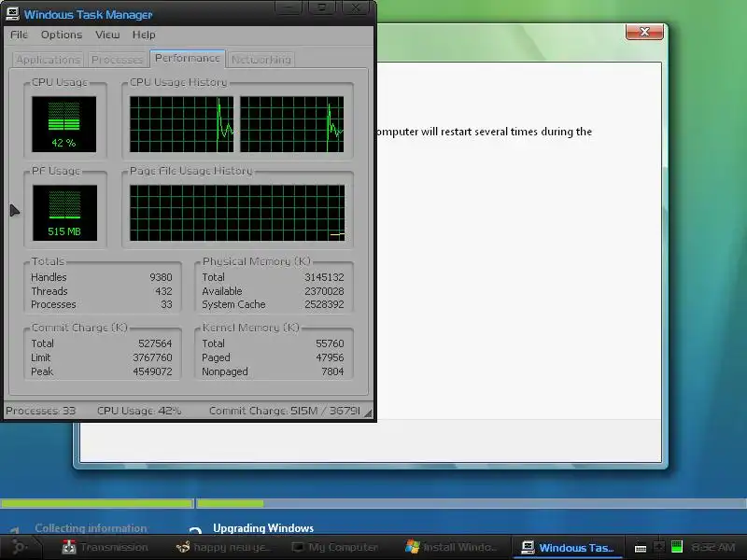Click System Cache value 2528392
The height and width of the screenshot is (560, 747).
click(x=324, y=304)
